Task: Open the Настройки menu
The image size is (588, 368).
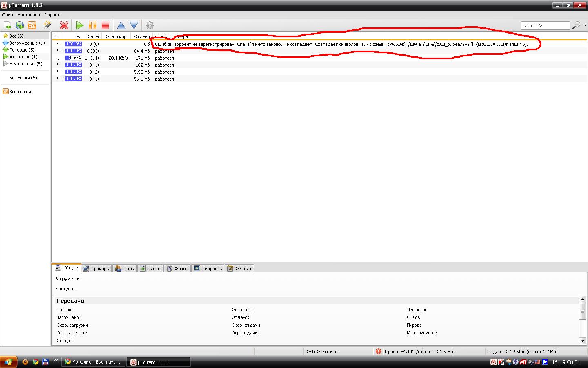Action: click(29, 15)
